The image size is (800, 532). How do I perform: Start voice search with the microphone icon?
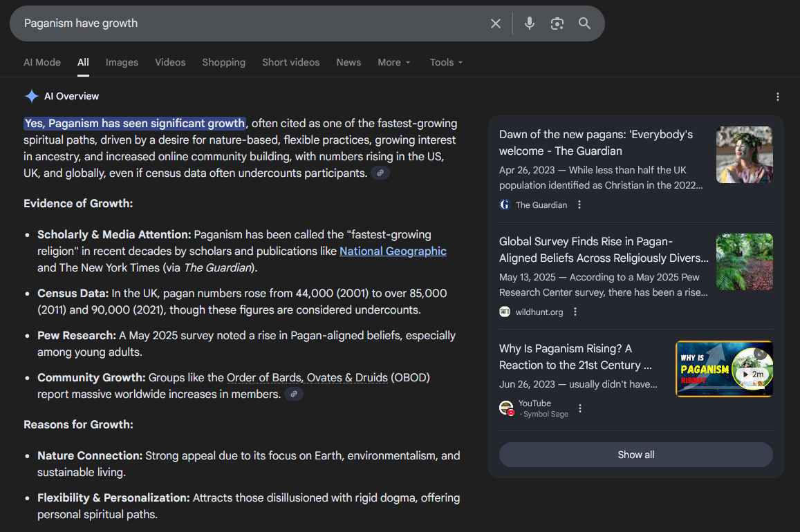tap(530, 23)
